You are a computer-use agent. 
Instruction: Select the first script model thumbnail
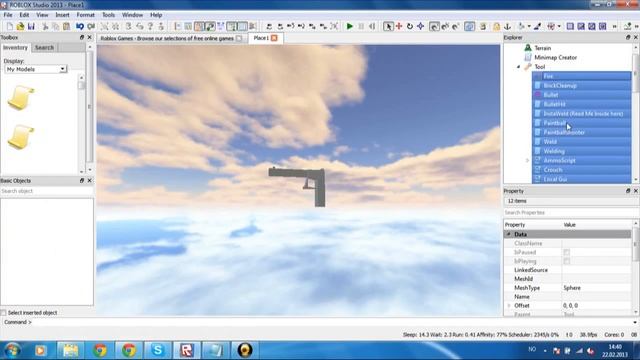tap(21, 98)
